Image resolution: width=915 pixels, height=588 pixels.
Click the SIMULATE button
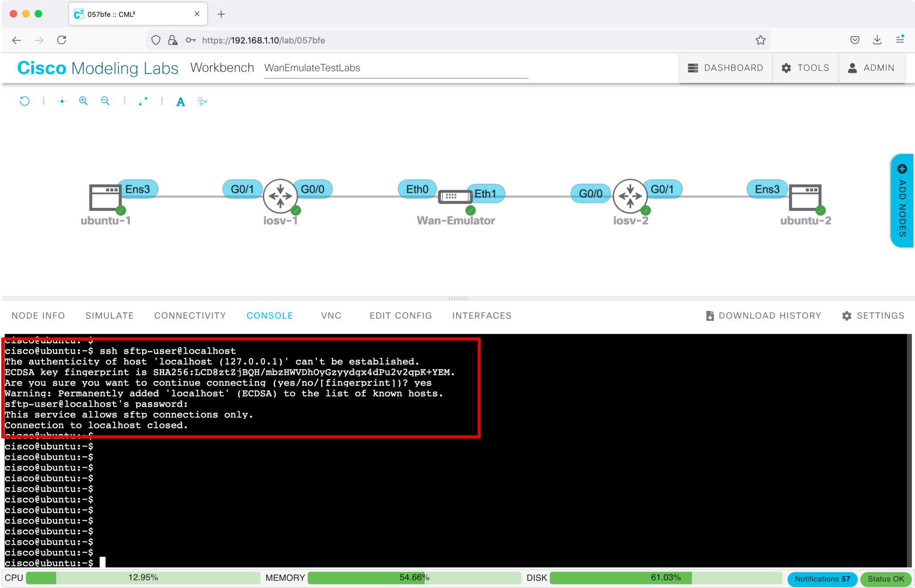(109, 315)
